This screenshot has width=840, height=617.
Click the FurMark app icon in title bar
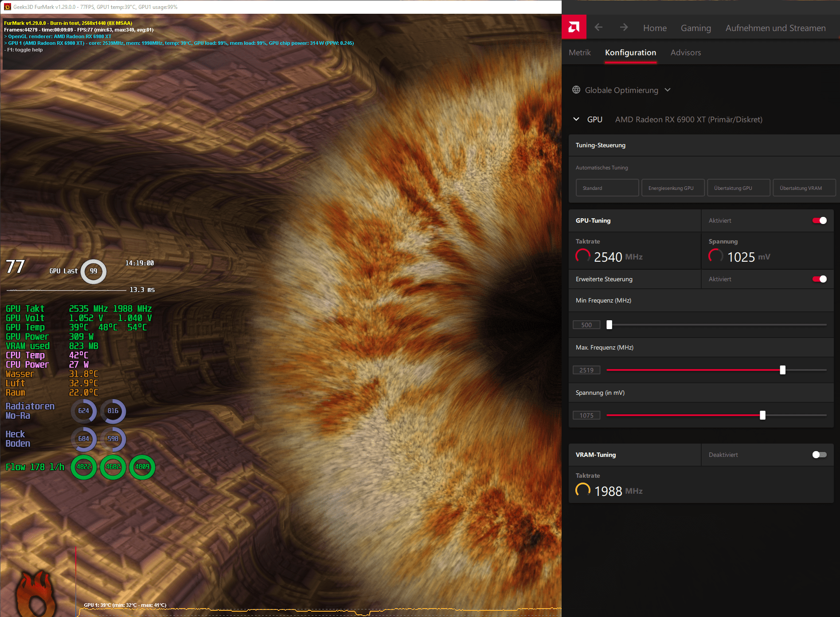[x=7, y=7]
